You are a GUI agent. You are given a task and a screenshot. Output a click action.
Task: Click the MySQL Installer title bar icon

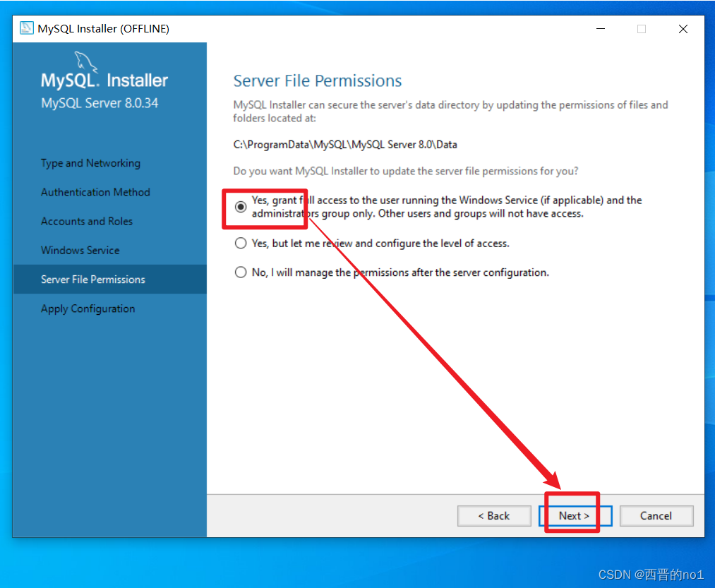point(26,28)
